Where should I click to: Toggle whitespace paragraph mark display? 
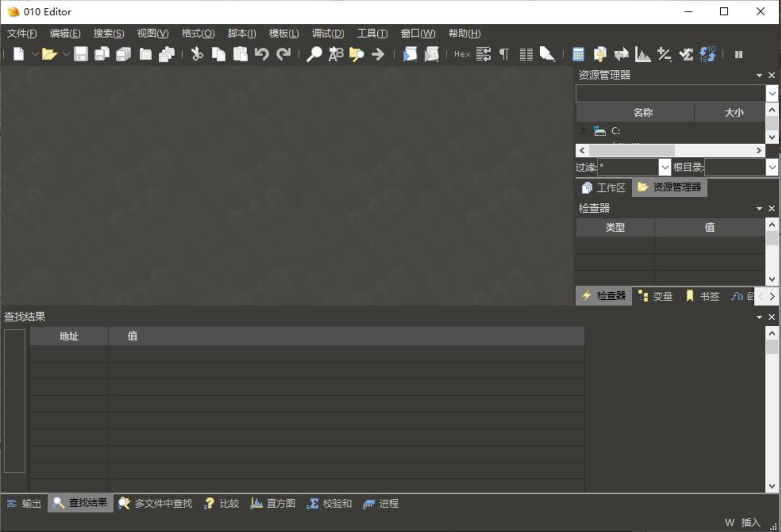tap(504, 54)
